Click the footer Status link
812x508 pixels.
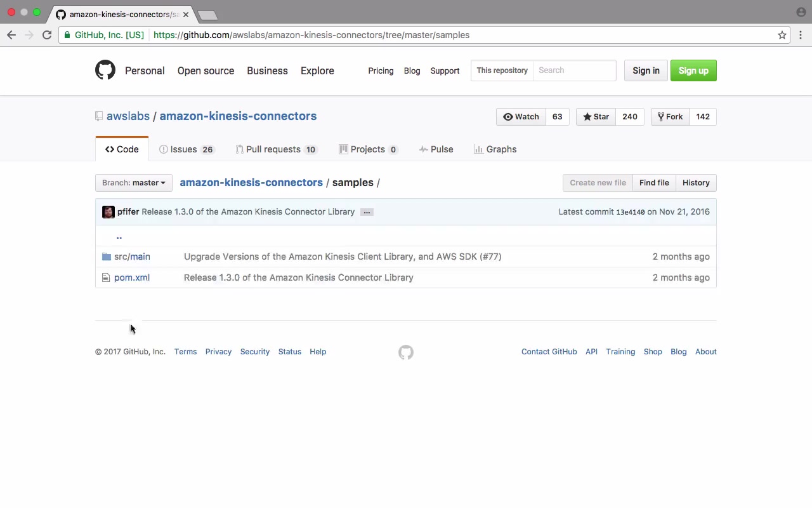point(290,352)
